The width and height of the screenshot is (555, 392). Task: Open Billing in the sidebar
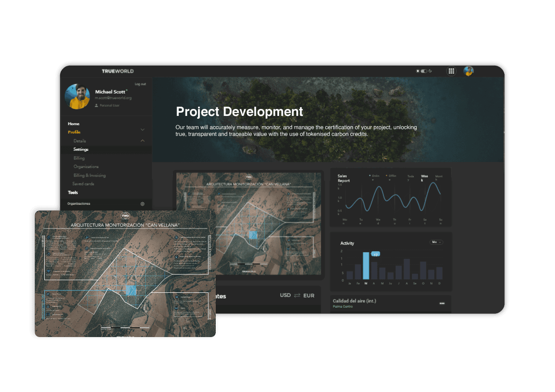click(79, 158)
